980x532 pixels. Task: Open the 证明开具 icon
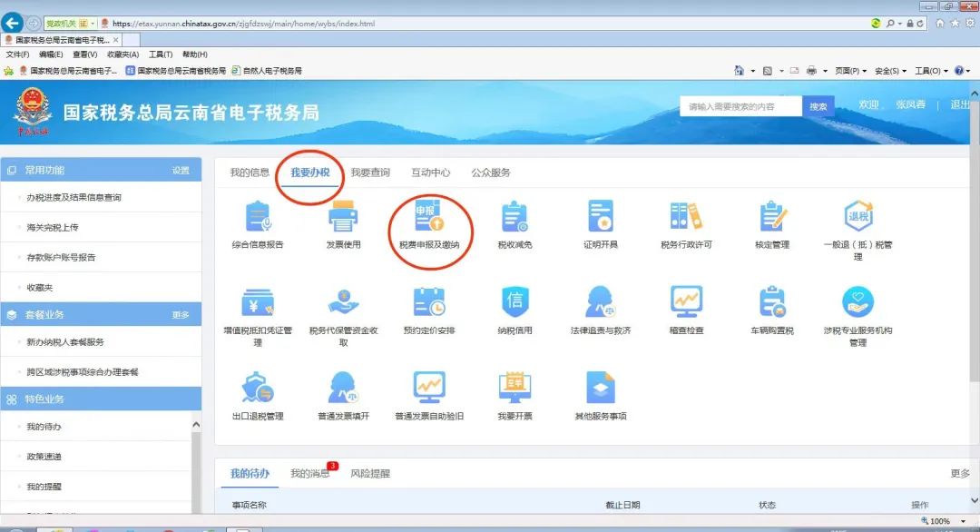point(601,216)
